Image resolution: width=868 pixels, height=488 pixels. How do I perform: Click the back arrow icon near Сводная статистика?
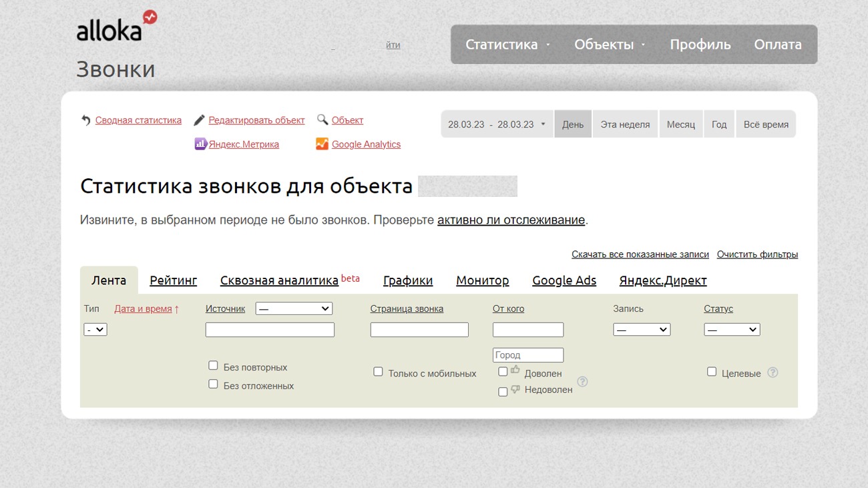click(85, 121)
